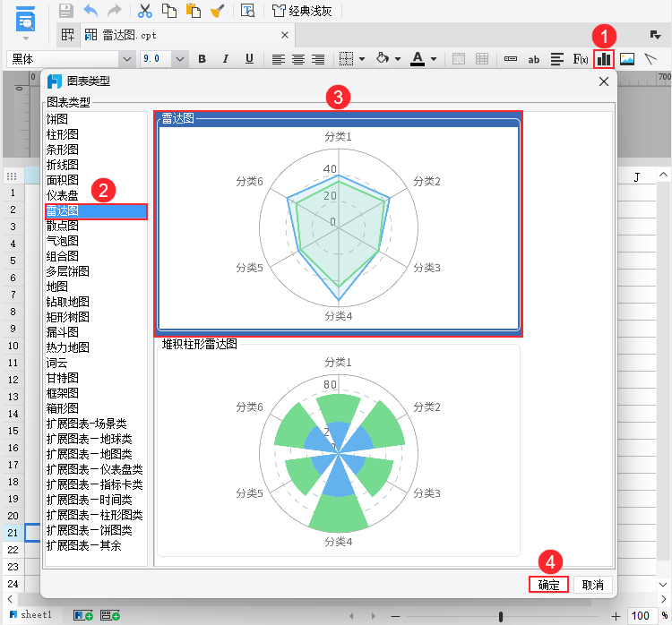Click the add report sheet icon
This screenshot has height=625, width=672.
coord(83,615)
